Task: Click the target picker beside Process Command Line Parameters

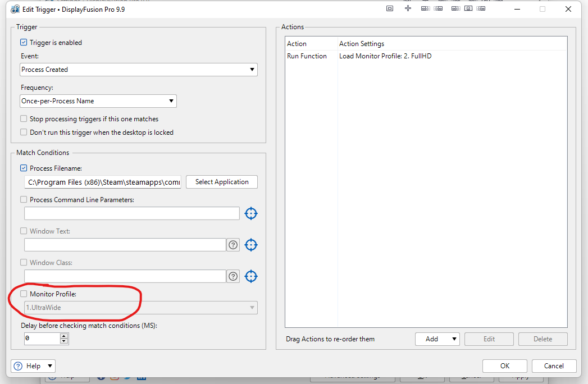Action: pos(251,213)
